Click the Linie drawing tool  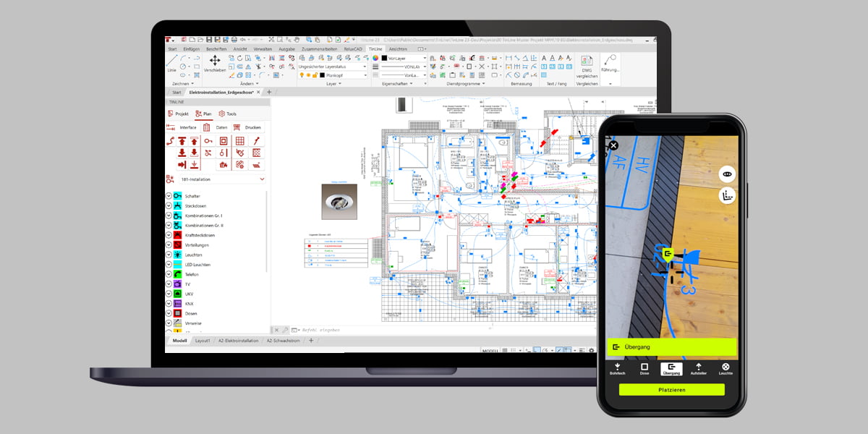pyautogui.click(x=171, y=64)
